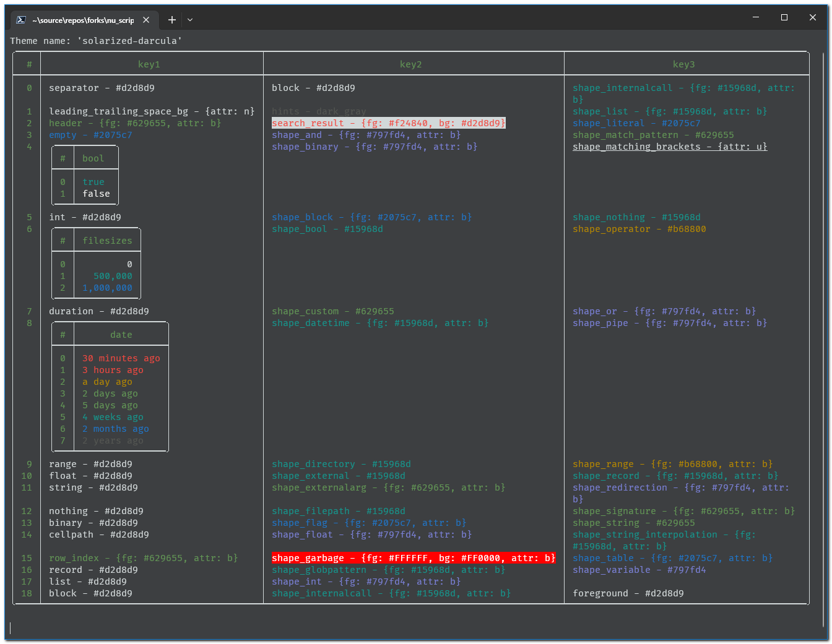
Task: Click the 'header - {fg: #629655, attr: b}' line
Action: [135, 123]
